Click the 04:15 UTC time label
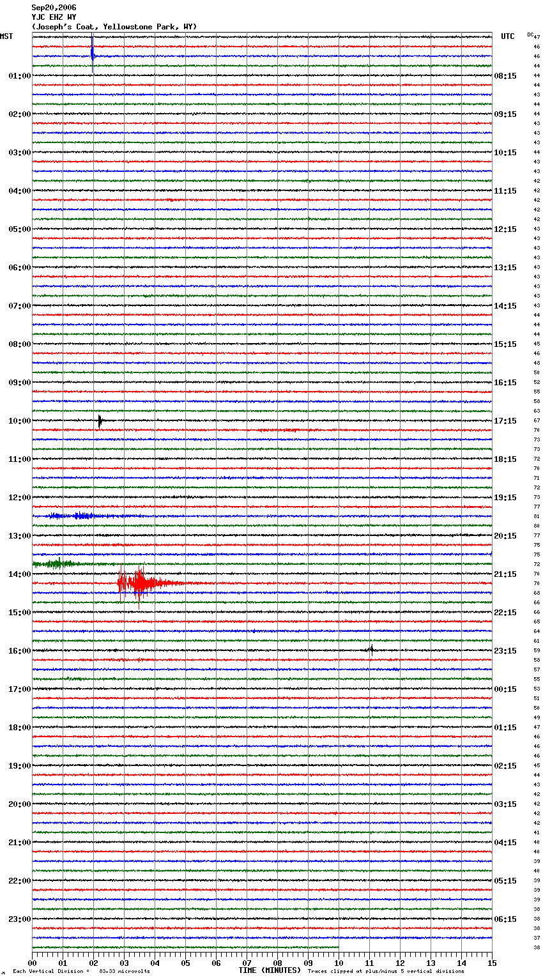This screenshot has width=543, height=980. click(505, 843)
